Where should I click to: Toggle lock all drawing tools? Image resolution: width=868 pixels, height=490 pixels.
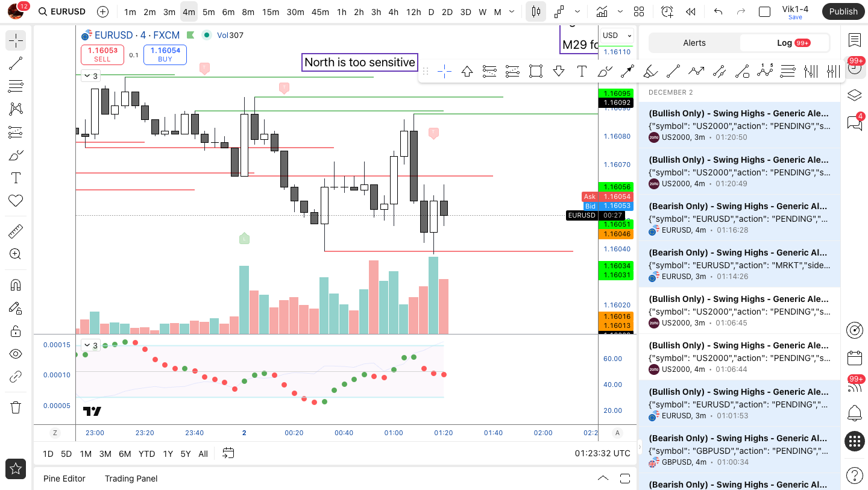click(16, 331)
